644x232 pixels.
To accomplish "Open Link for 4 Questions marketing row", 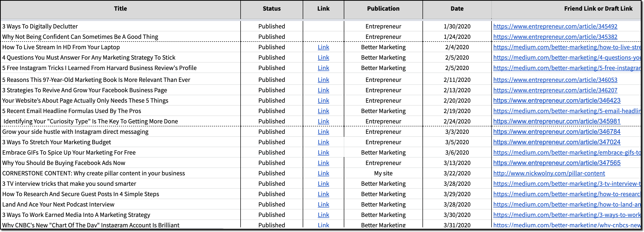I will click(323, 58).
